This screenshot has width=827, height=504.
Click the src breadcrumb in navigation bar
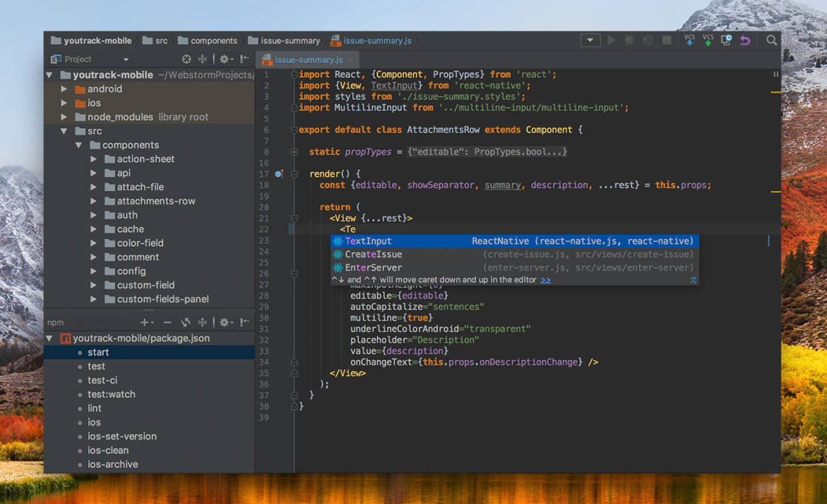pos(161,41)
